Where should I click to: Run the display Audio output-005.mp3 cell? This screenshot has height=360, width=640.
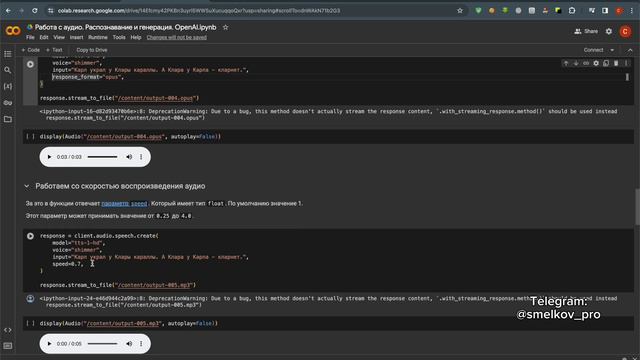(x=30, y=323)
